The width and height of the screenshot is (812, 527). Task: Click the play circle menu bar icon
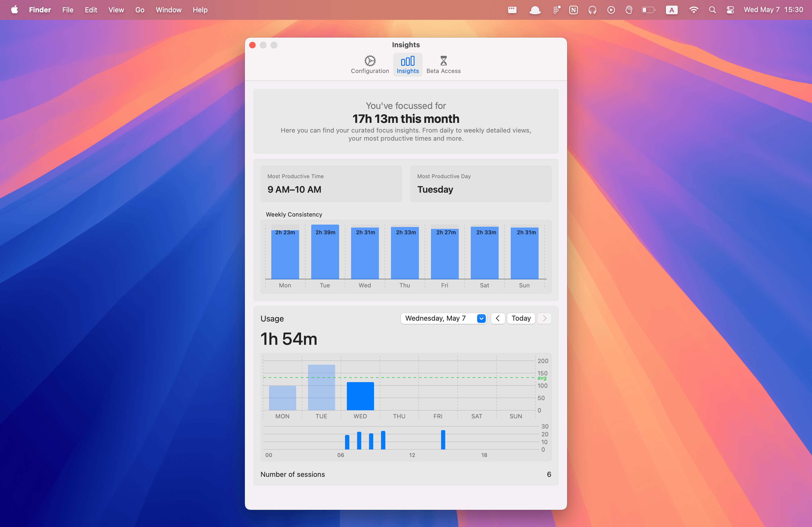click(x=611, y=10)
